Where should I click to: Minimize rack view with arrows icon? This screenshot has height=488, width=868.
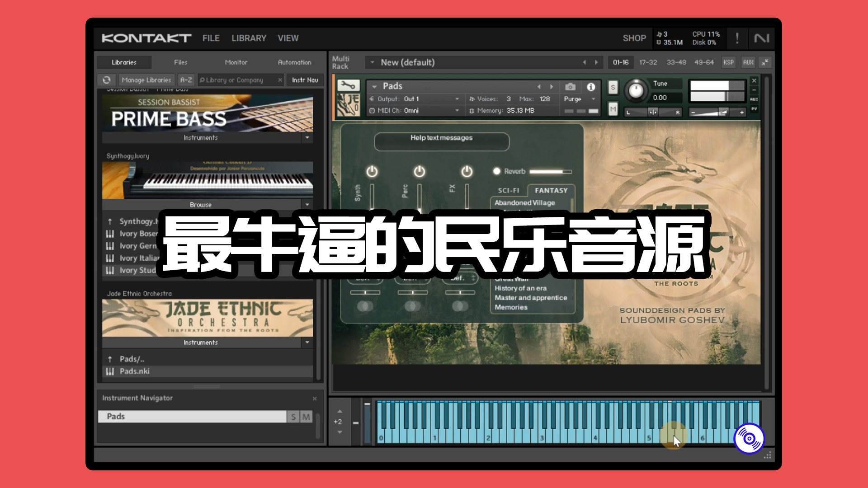(765, 62)
